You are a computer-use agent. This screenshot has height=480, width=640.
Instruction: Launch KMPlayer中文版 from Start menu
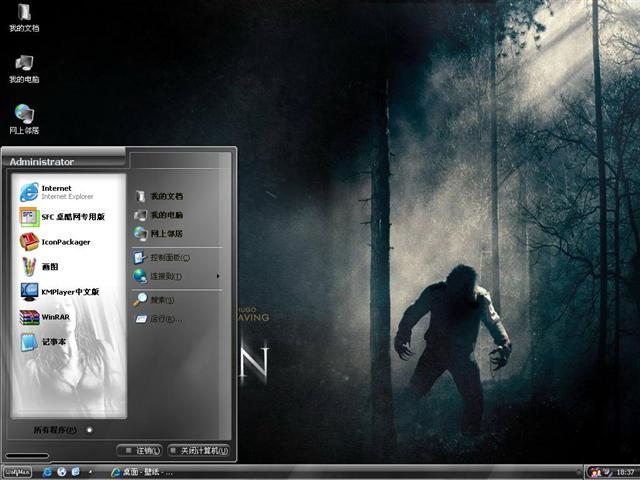click(60, 292)
